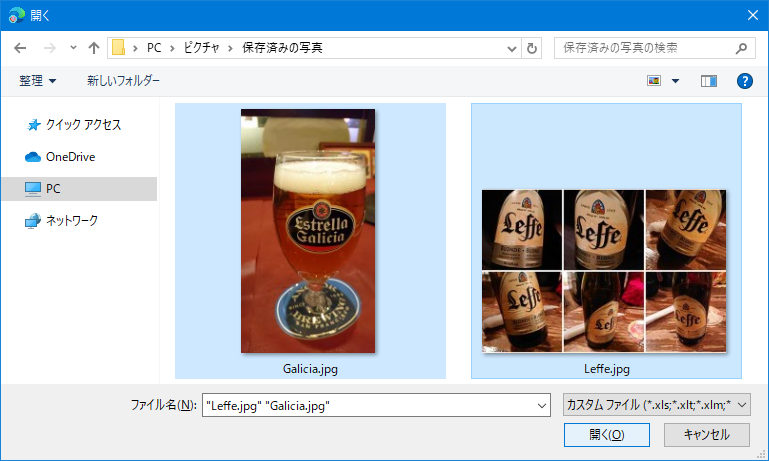Open the view options dropdown arrow
769x461 pixels.
coord(675,81)
